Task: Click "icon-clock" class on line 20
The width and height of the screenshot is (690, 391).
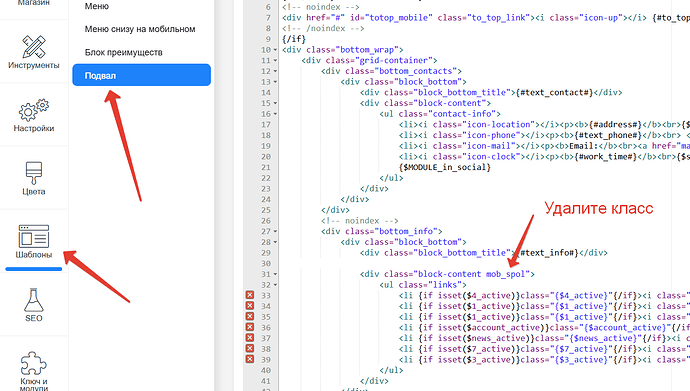Action: [491, 157]
